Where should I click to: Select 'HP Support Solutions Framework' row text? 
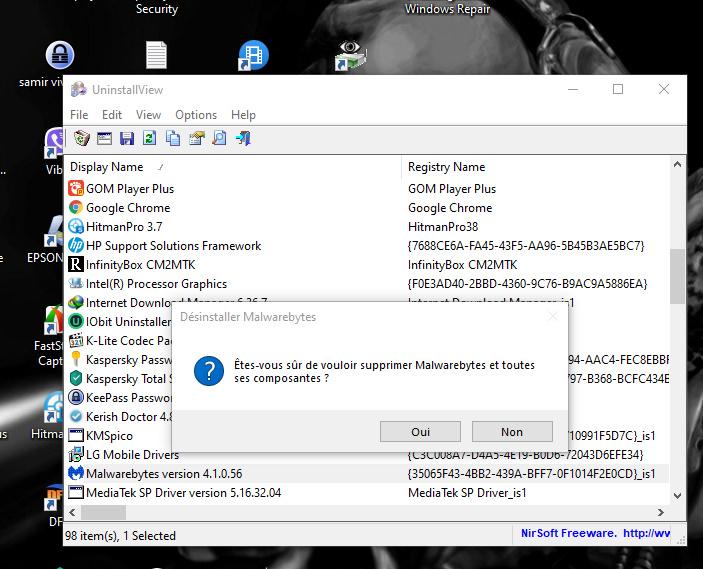174,246
